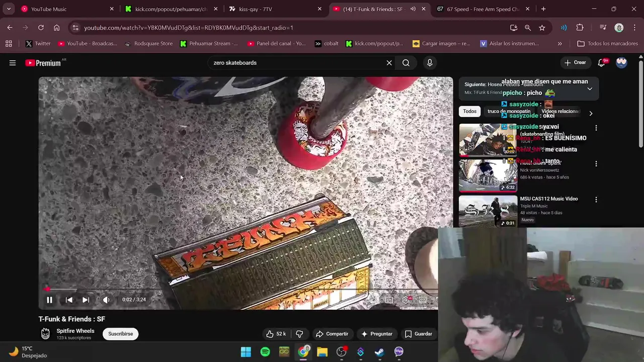This screenshot has height=362, width=644.
Task: Open video player settings gear
Action: [406, 300]
